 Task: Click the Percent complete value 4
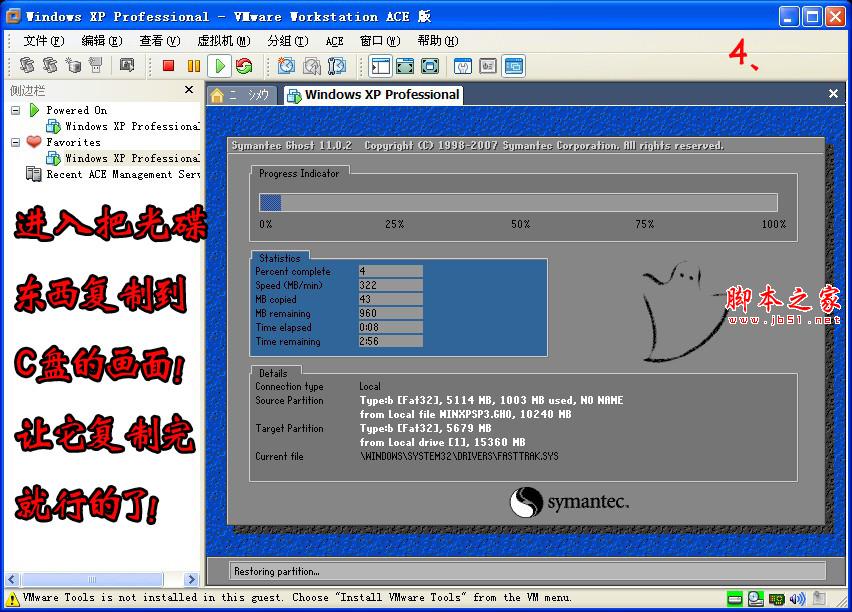[390, 271]
